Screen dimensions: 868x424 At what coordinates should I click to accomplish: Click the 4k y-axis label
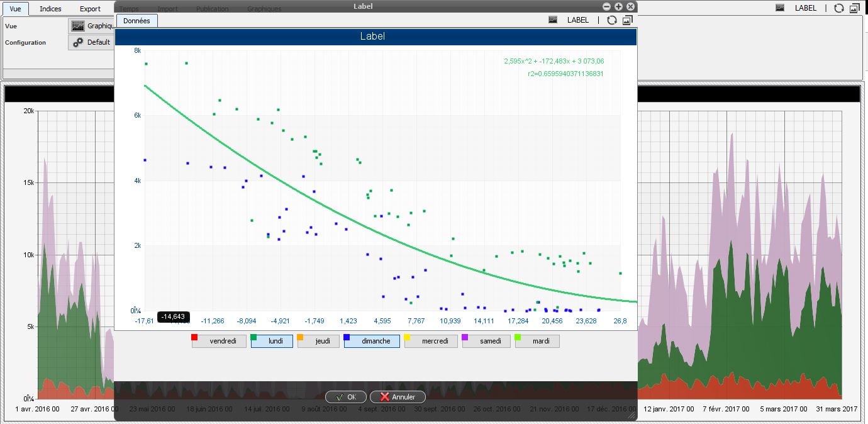(138, 181)
